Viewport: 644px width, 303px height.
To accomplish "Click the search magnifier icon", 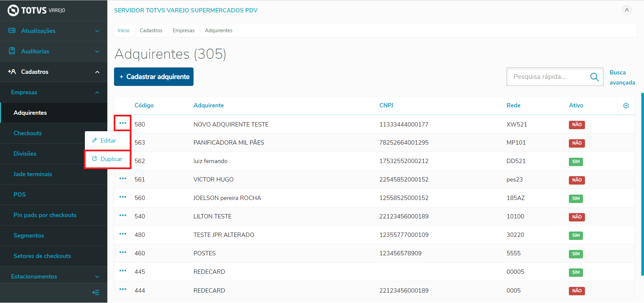I will point(594,77).
